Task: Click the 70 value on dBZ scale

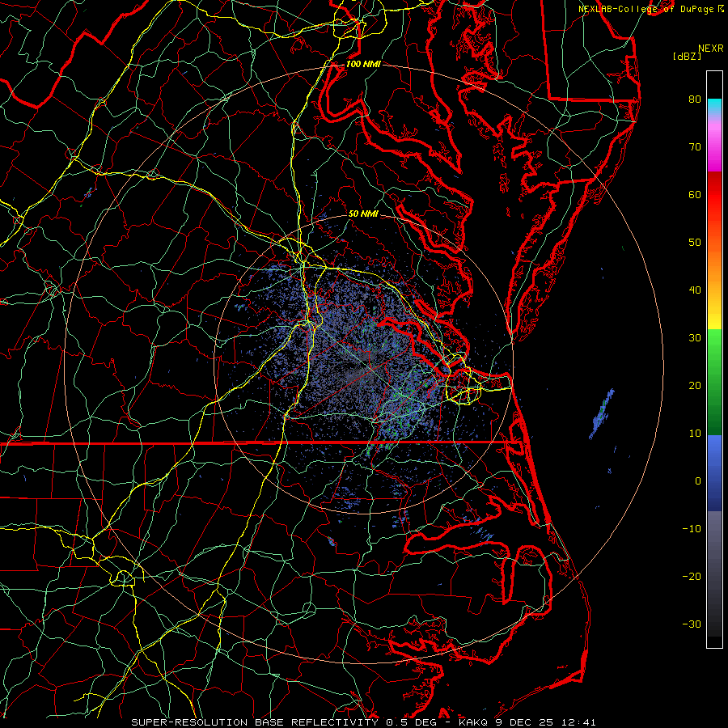Action: (695, 146)
